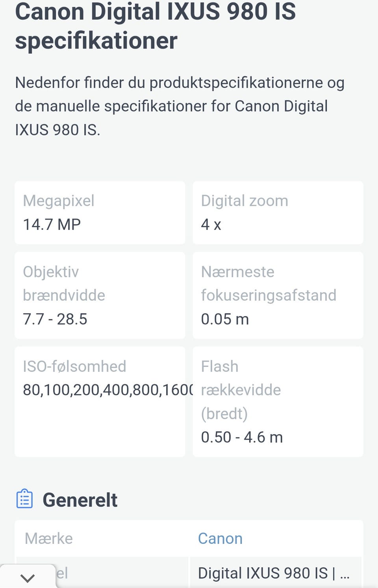Click the Generelt clipboard icon
The image size is (378, 588).
pyautogui.click(x=24, y=499)
